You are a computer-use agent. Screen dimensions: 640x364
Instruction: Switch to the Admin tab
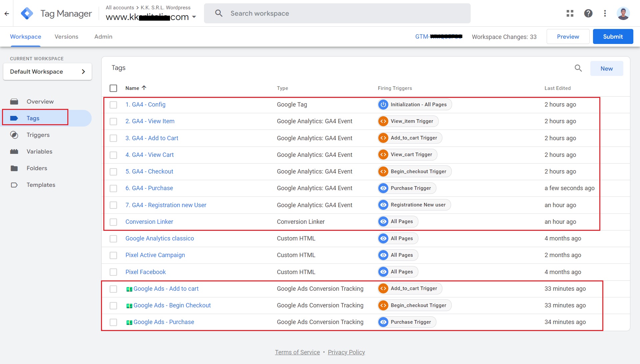[103, 37]
